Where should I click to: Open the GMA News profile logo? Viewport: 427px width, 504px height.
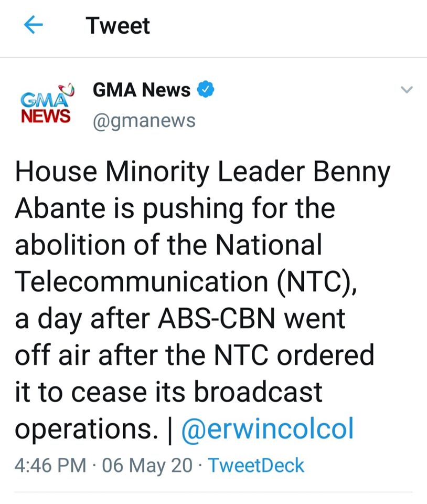pyautogui.click(x=46, y=103)
